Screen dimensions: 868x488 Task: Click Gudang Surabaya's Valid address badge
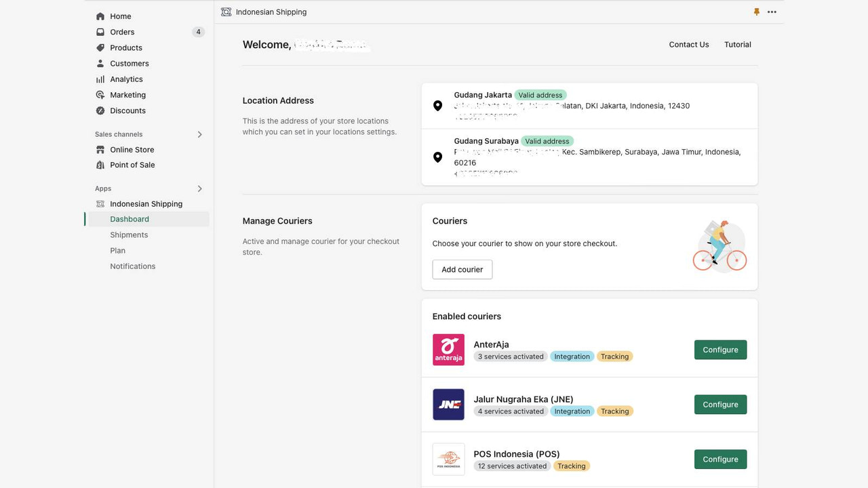click(547, 142)
